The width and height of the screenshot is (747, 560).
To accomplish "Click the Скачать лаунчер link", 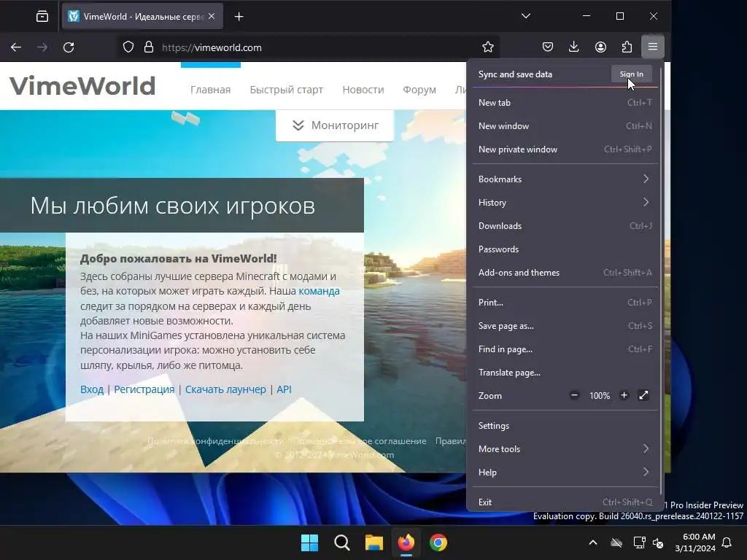I will pos(225,389).
